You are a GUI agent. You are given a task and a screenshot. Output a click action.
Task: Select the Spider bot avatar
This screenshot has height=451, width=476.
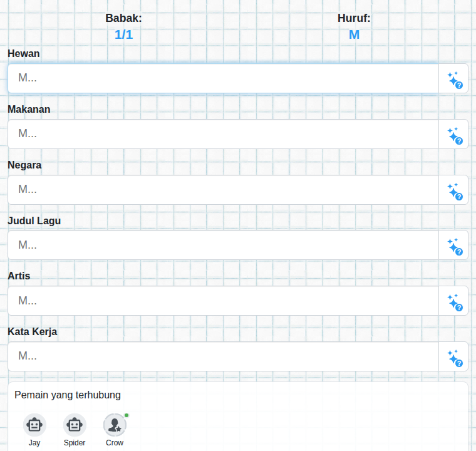(75, 425)
